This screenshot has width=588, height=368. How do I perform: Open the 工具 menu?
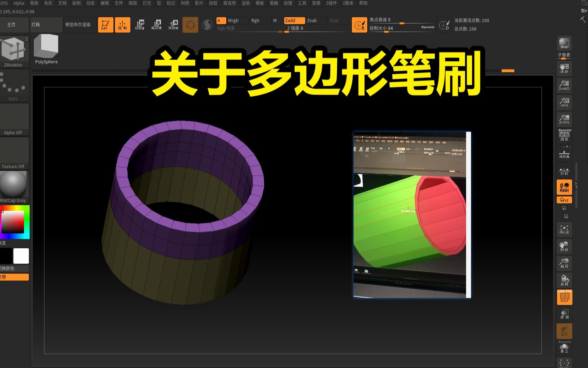302,3
